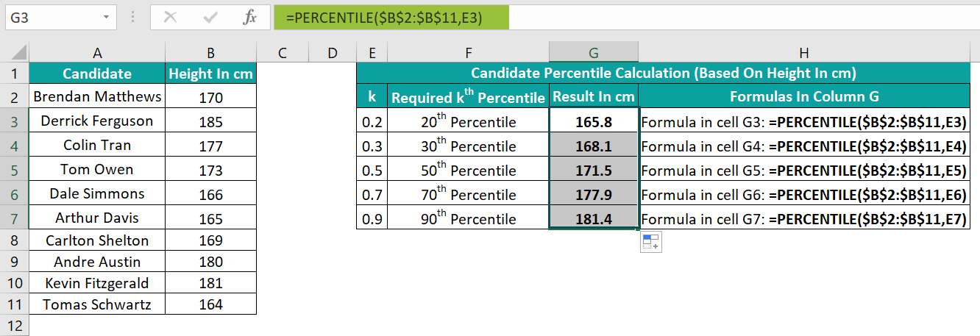Select result cell 177.9
This screenshot has height=336, width=980.
coord(594,194)
